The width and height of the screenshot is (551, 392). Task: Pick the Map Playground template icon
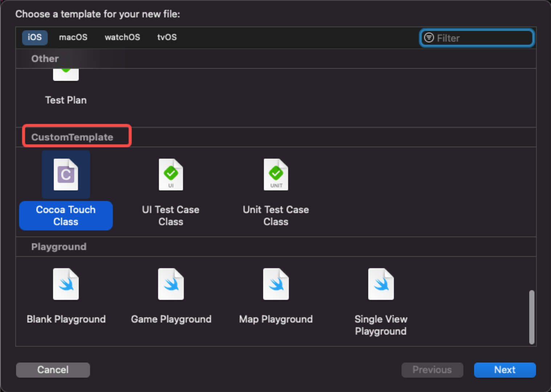pyautogui.click(x=276, y=284)
